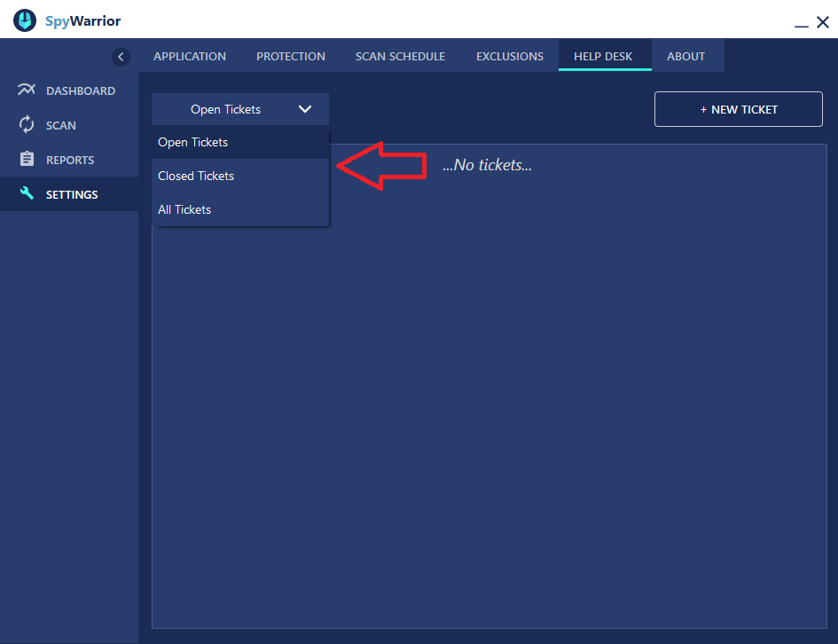
Task: Open the Exclusions tab
Action: pos(510,56)
